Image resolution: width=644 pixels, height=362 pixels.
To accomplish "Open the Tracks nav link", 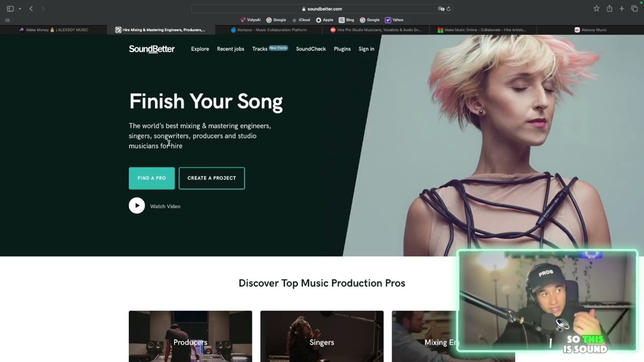I will point(260,49).
